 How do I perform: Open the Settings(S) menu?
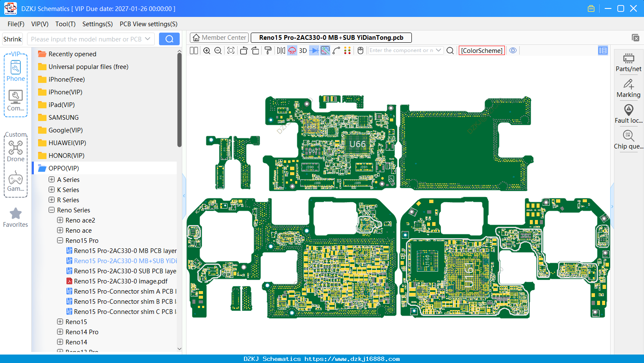pyautogui.click(x=98, y=24)
